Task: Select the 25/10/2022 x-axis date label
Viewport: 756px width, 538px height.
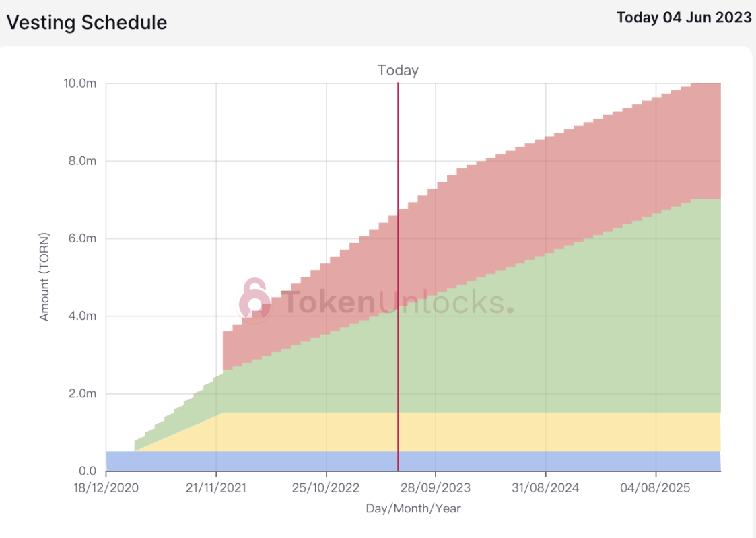Action: [326, 488]
